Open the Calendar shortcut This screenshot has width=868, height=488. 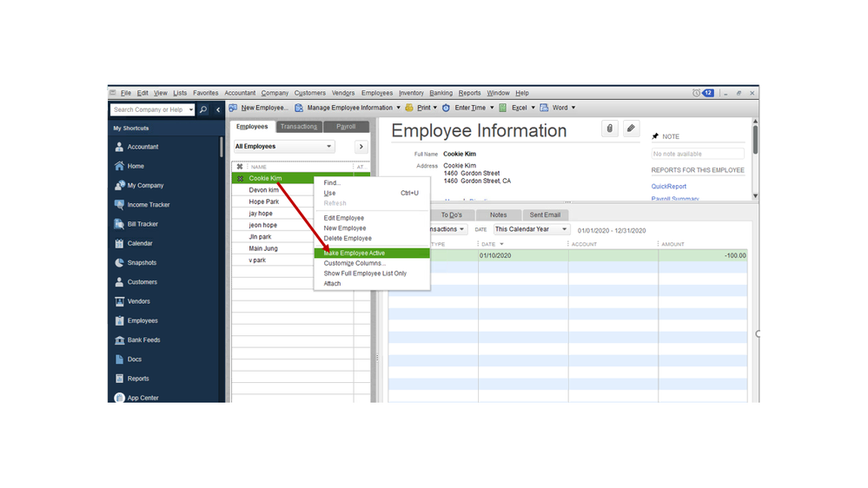click(x=140, y=243)
